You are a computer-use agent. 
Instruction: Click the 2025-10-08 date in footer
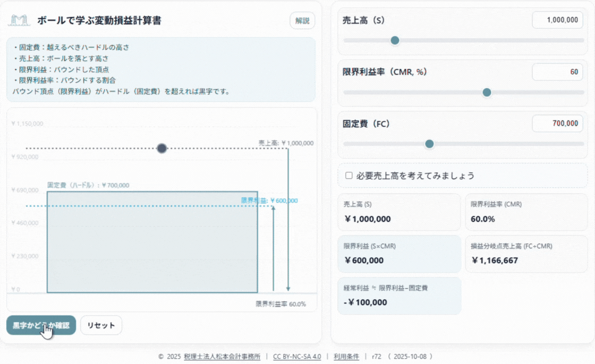(410, 357)
